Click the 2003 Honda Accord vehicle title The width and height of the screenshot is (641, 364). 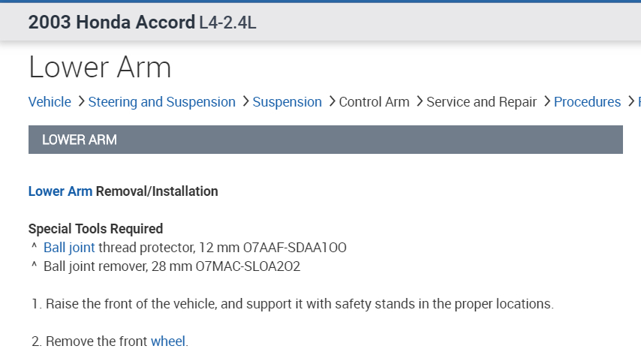click(x=111, y=23)
